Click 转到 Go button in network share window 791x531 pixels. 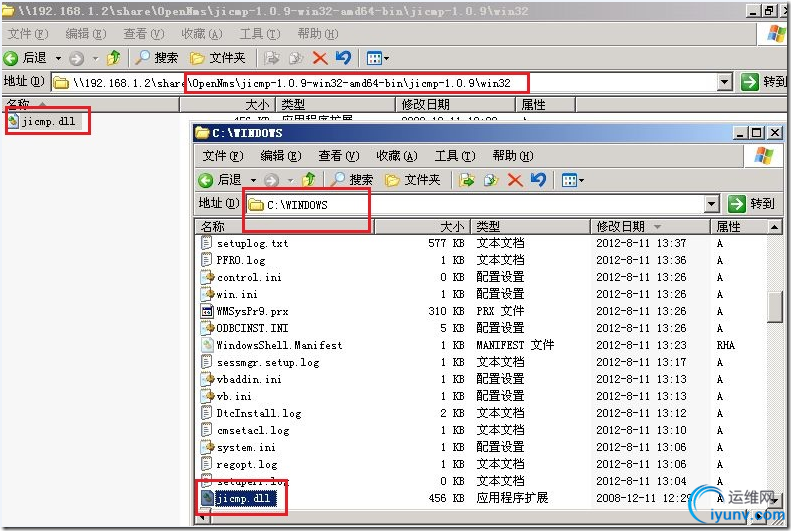[x=763, y=81]
